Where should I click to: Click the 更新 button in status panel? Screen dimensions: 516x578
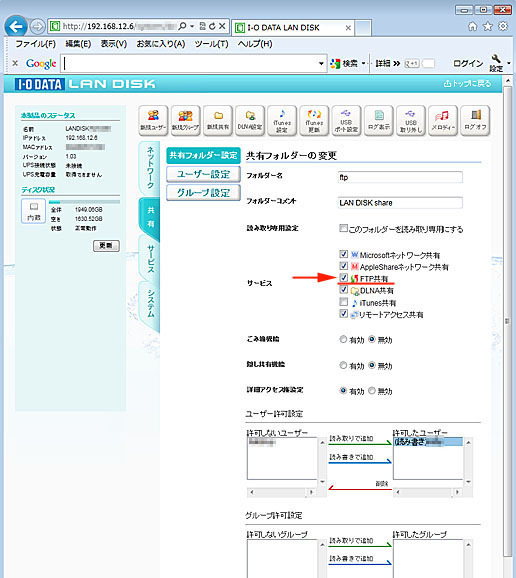[x=106, y=246]
